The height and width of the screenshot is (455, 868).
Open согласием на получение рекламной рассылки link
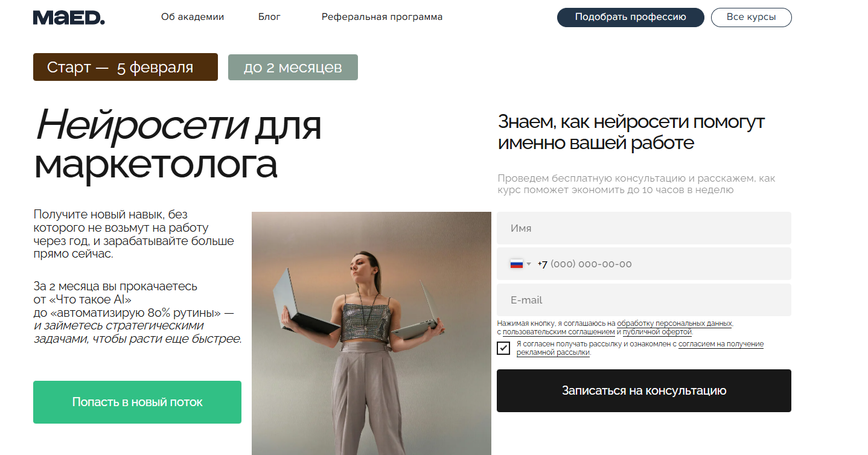pyautogui.click(x=640, y=348)
